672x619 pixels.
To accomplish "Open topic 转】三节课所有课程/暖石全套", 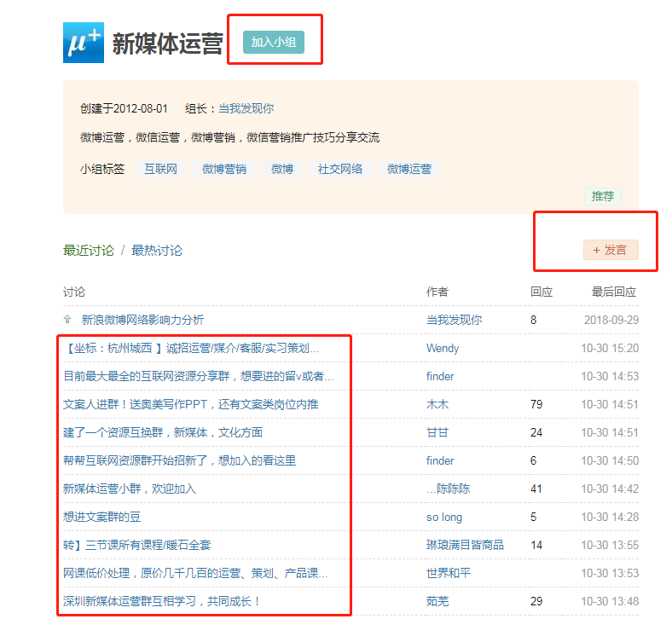I will [x=137, y=545].
